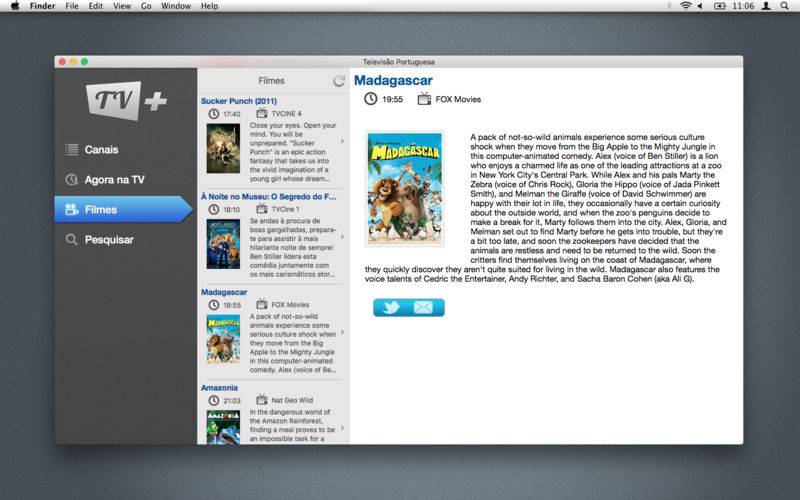The height and width of the screenshot is (500, 800).
Task: Click the Canais list icon in sidebar
Action: (x=72, y=149)
